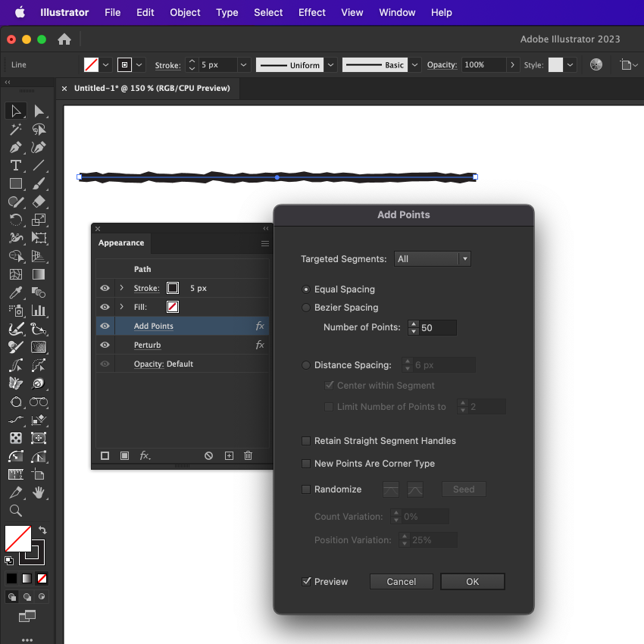Image resolution: width=644 pixels, height=644 pixels.
Task: Click Clear Appearance icon in panel
Action: coord(208,455)
